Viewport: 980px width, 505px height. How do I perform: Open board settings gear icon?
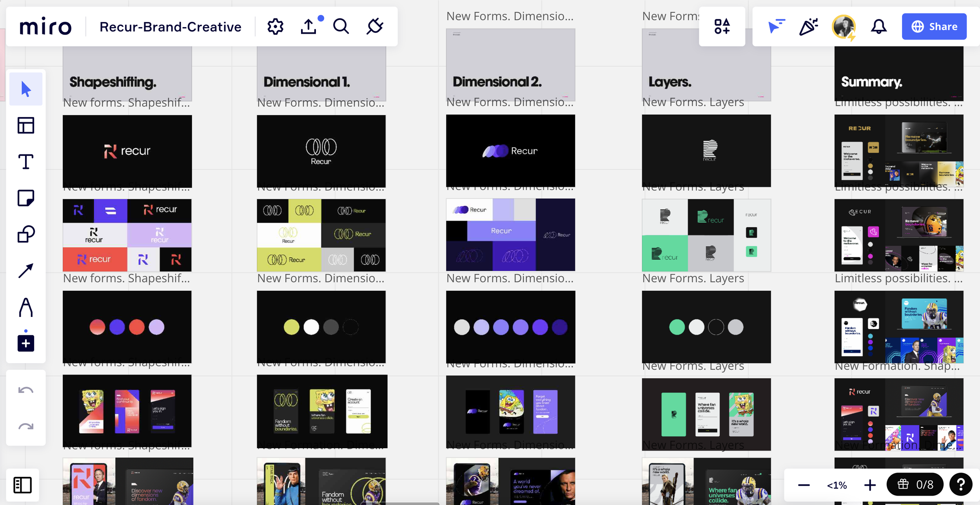[275, 27]
